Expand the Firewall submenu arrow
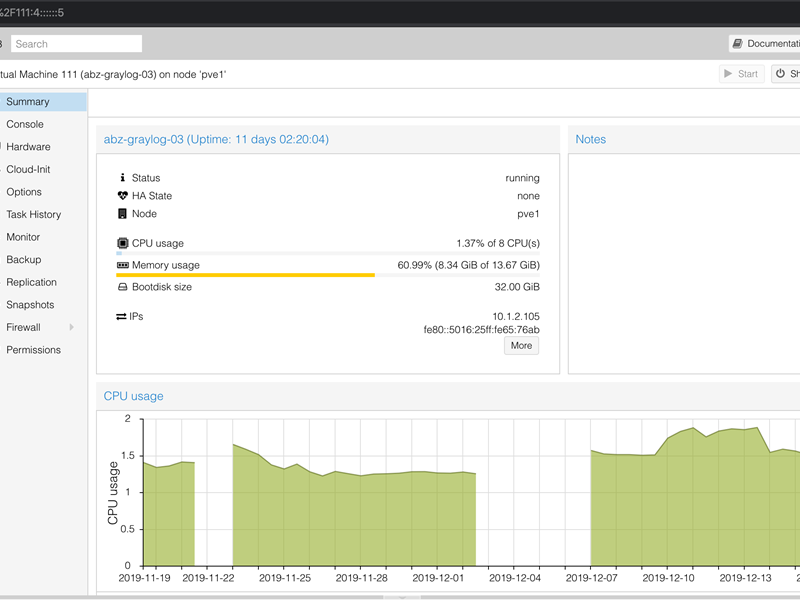The width and height of the screenshot is (800, 600). pos(71,328)
